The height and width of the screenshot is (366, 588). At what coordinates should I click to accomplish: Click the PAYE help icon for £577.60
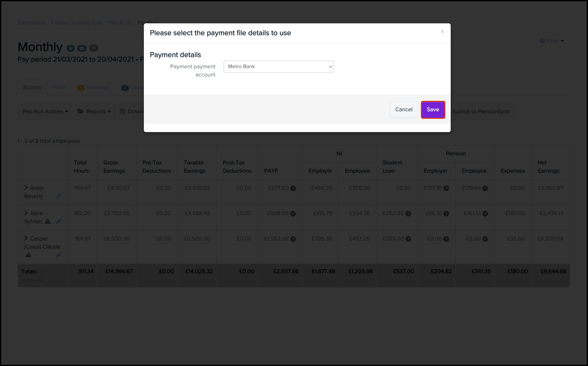[x=293, y=188]
